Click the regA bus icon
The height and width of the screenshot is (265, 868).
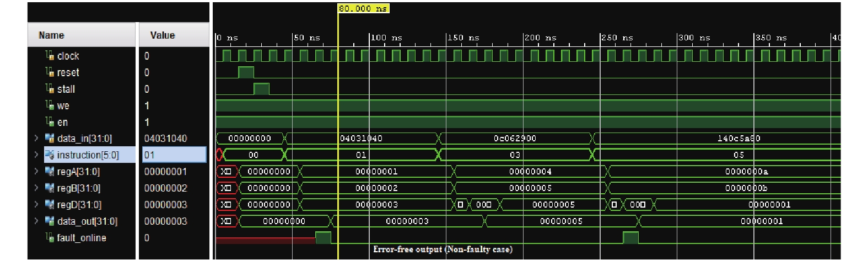point(50,172)
